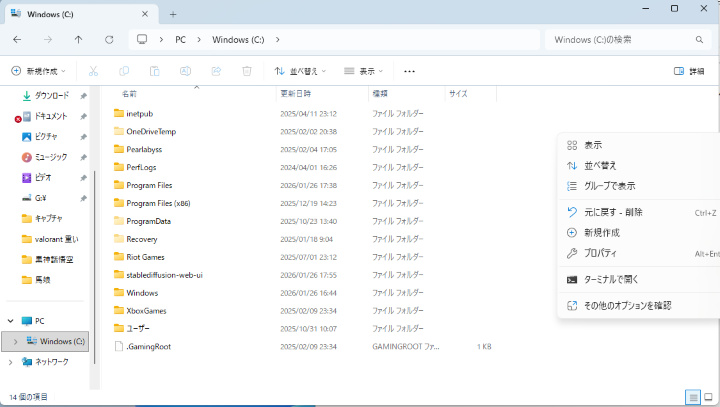Image resolution: width=720 pixels, height=407 pixels.
Task: Go up one folder with Up arrow
Action: coord(78,39)
